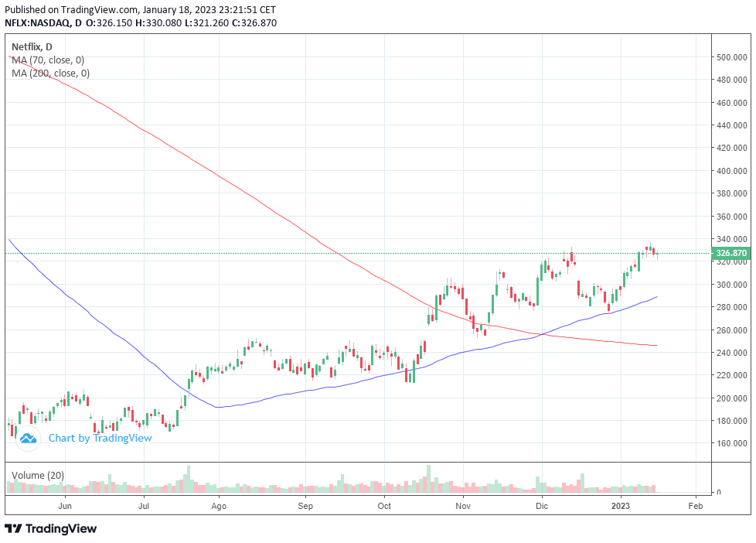The width and height of the screenshot is (756, 543).
Task: Click the Dic label on time axis
Action: pos(542,506)
